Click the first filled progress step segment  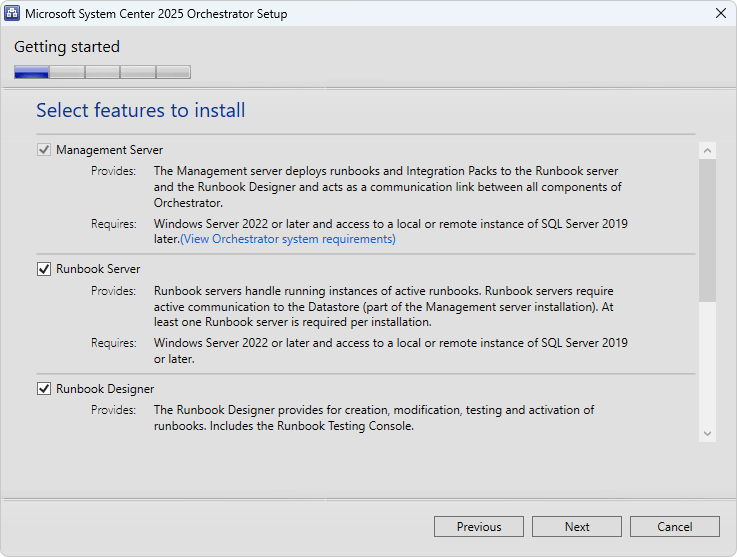pos(31,72)
